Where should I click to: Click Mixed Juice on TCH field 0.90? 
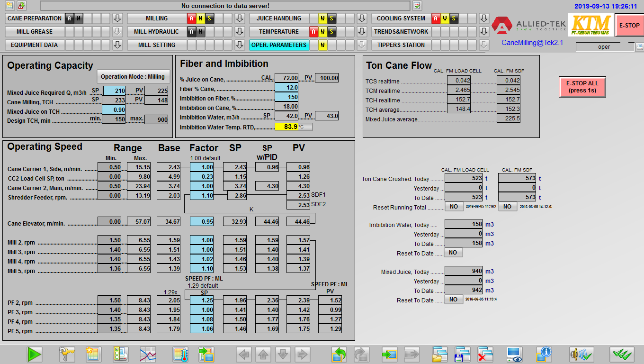[x=114, y=110]
